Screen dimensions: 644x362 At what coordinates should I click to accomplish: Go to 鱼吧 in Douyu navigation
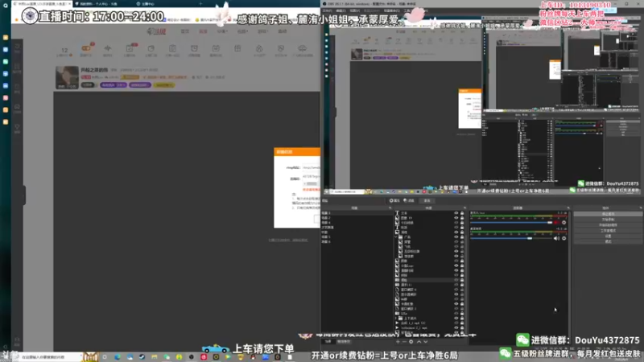pos(283,31)
